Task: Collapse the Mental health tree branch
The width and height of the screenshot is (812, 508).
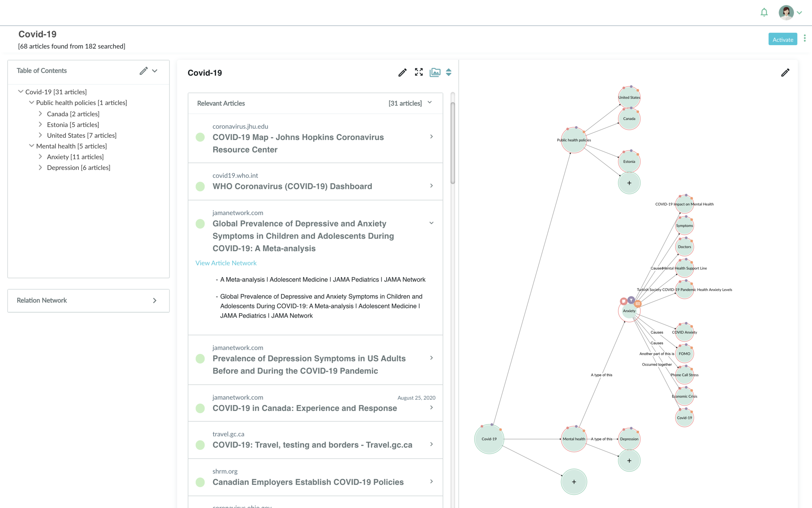Action: pos(32,146)
